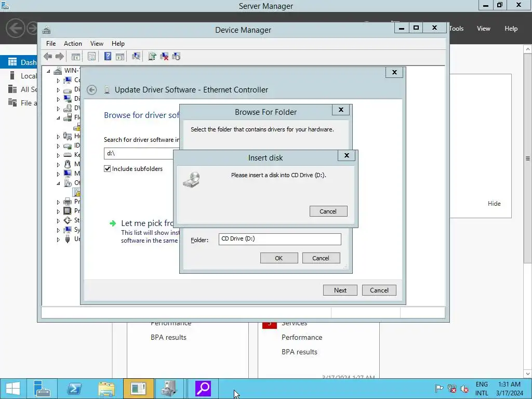Click the Ethernet Controller device icon under Other devices

pyautogui.click(x=77, y=192)
